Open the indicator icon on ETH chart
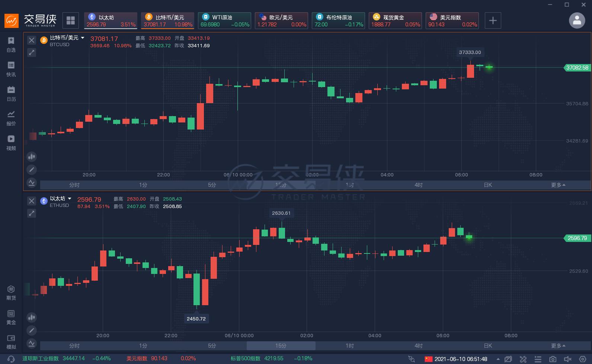Viewport: 592px width, 364px height. (x=32, y=343)
